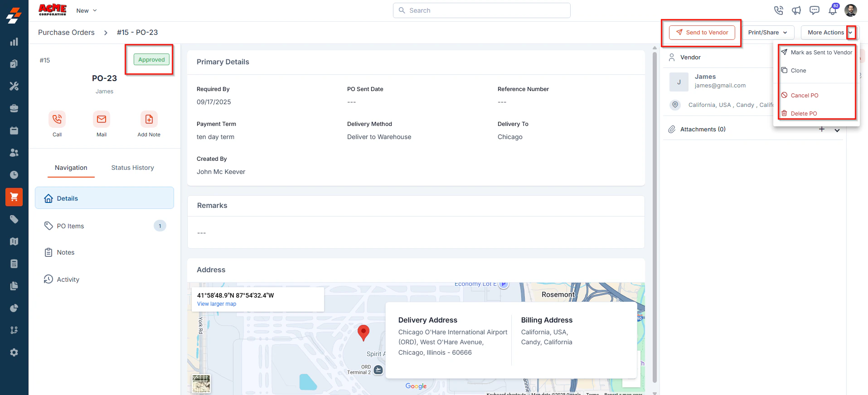Open the price tag sidebar icon
This screenshot has height=395, width=868.
[x=14, y=219]
